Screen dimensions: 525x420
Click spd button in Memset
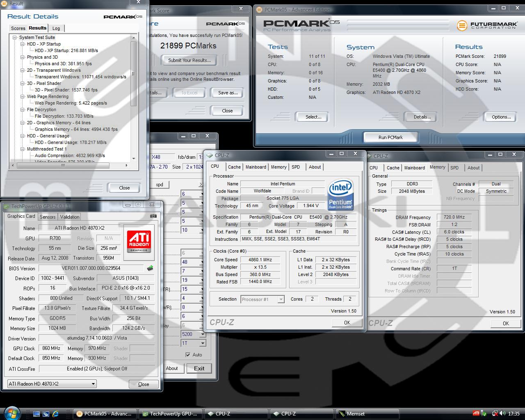pyautogui.click(x=160, y=185)
